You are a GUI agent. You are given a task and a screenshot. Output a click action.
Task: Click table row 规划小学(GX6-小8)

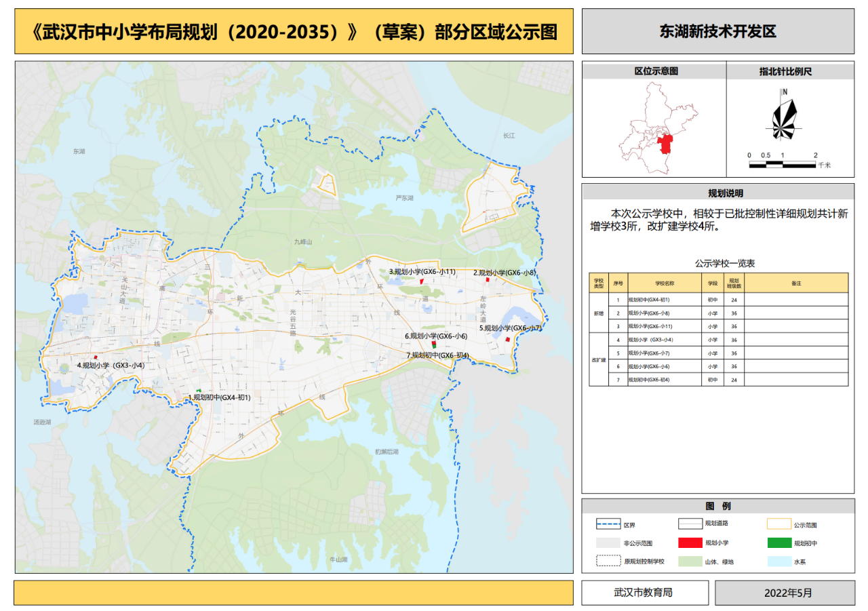[728, 313]
